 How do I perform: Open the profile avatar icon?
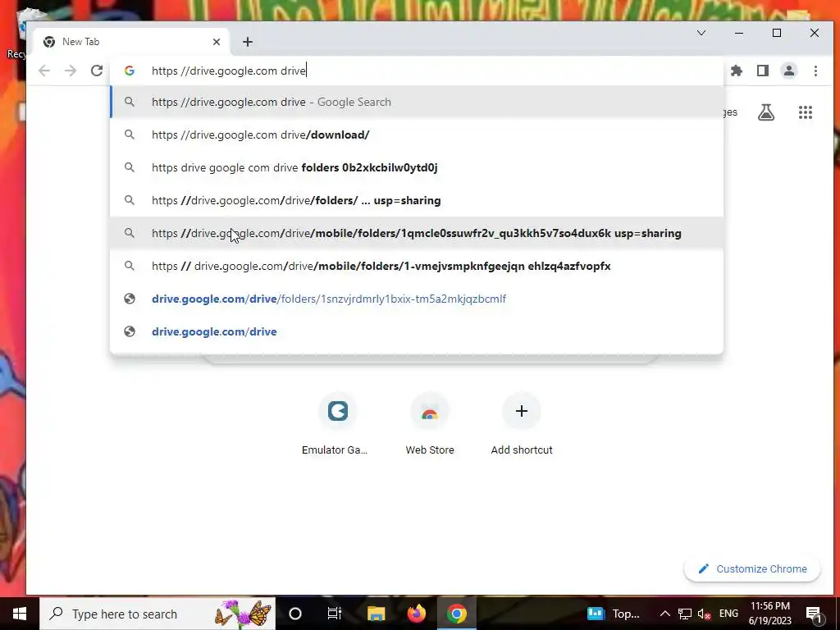tap(789, 71)
